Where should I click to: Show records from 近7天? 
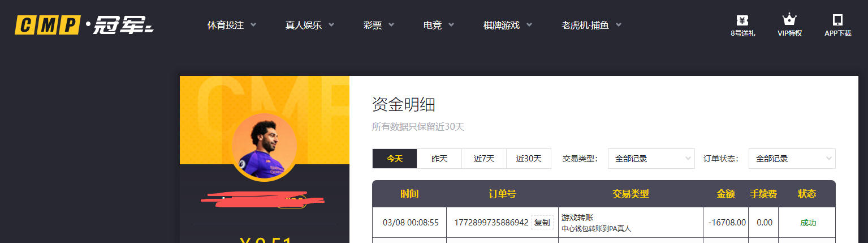click(x=484, y=159)
